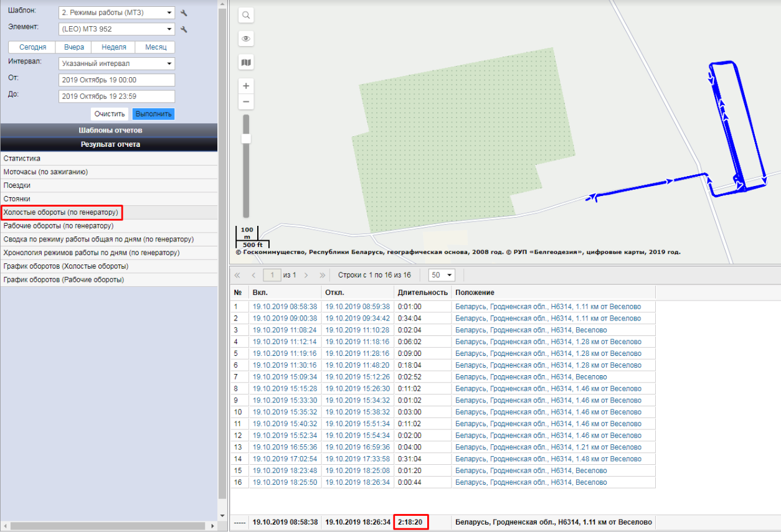Screen dimensions: 781x532
Task: Open the Статистика report section
Action: click(x=109, y=159)
